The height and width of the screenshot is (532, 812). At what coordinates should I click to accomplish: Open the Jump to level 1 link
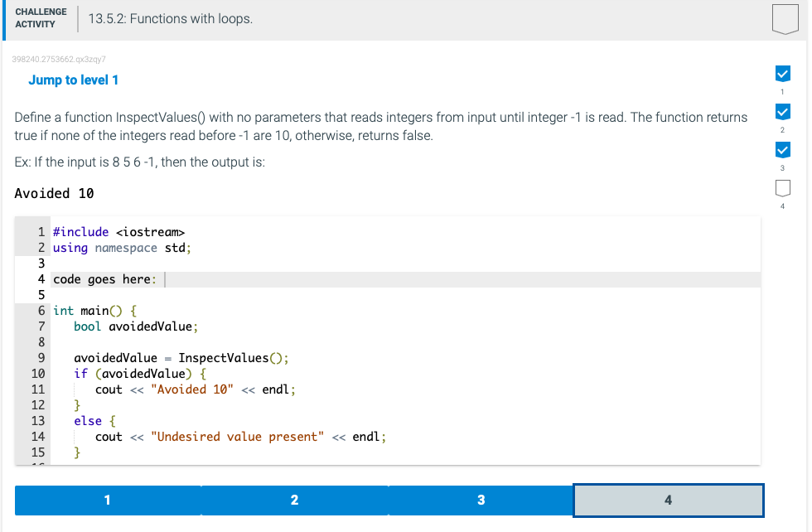click(x=73, y=80)
